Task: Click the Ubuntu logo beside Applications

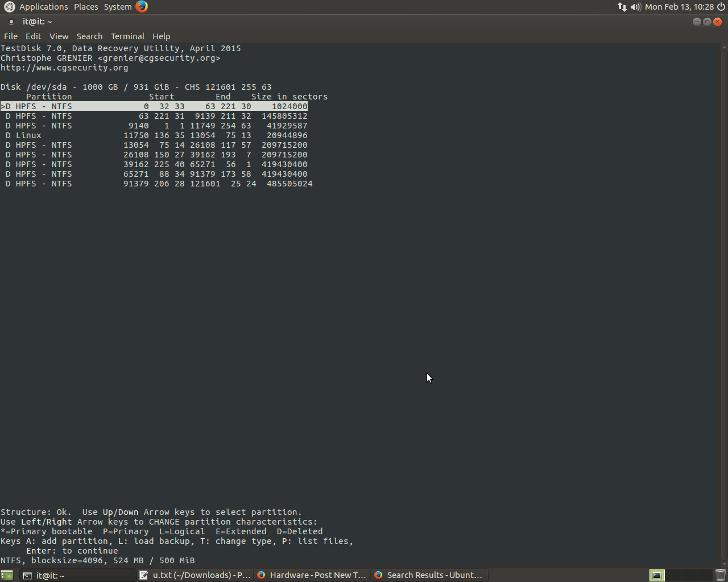Action: [x=9, y=7]
